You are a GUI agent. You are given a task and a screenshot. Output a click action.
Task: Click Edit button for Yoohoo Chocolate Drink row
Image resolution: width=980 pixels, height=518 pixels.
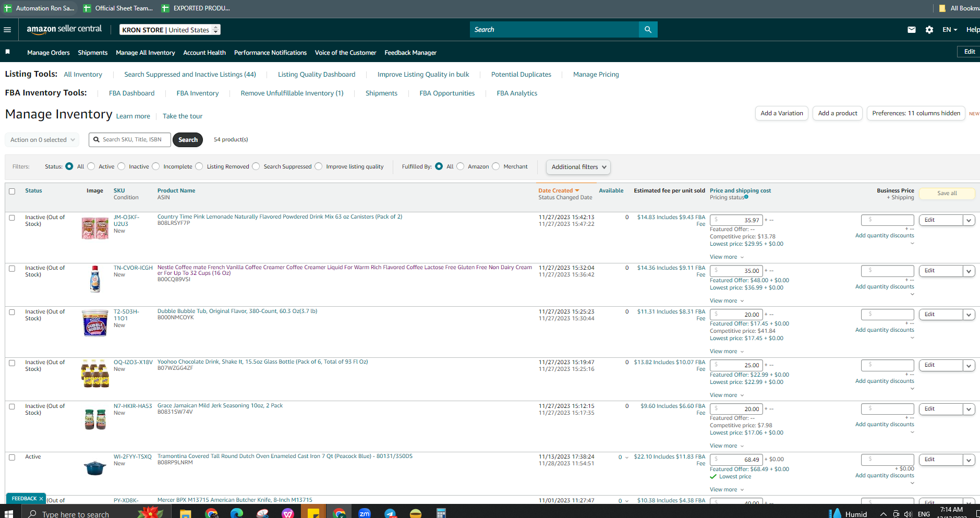pos(941,365)
